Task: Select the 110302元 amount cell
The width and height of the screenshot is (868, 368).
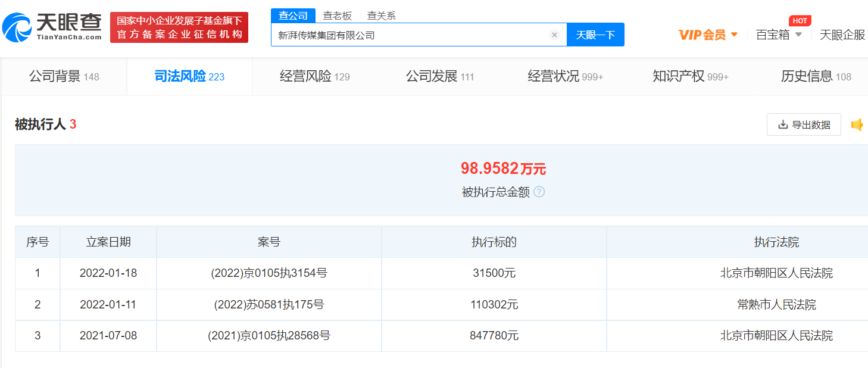Action: click(x=494, y=305)
